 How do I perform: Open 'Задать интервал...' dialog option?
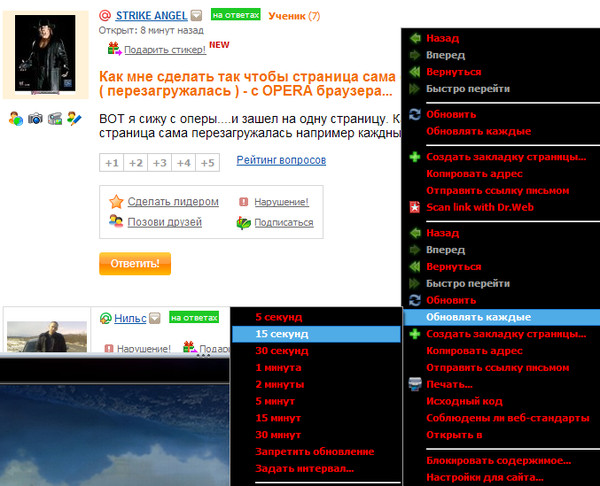(x=305, y=469)
